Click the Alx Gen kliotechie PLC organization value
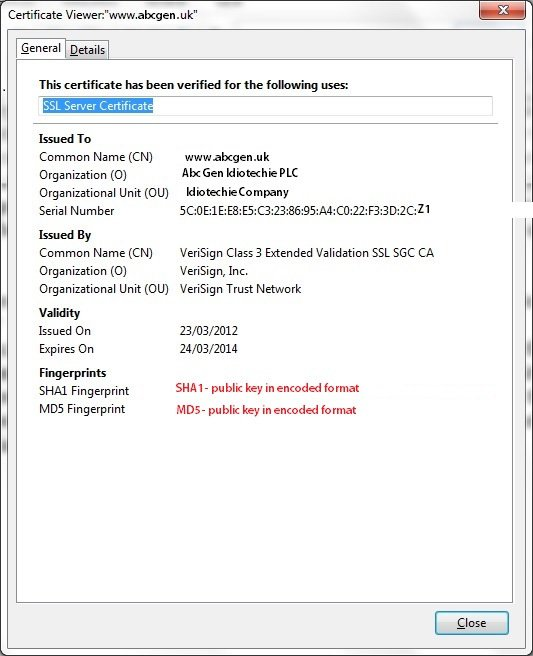This screenshot has height=656, width=533. point(240,173)
